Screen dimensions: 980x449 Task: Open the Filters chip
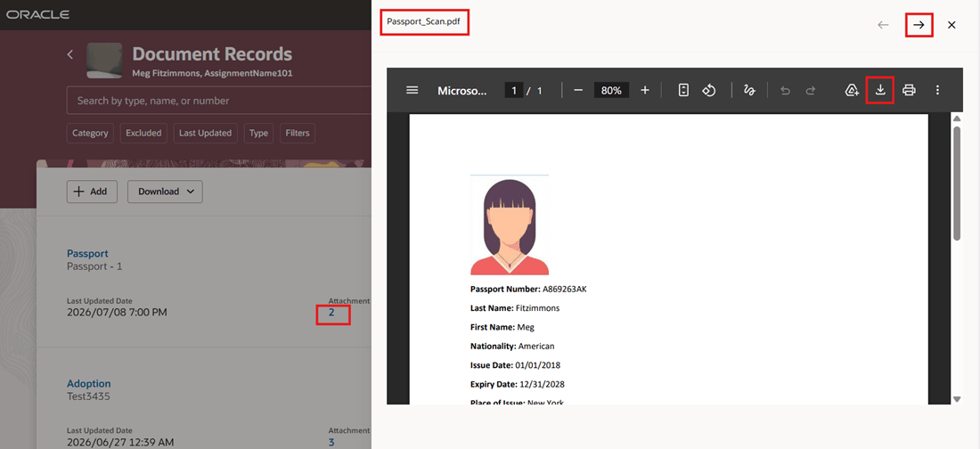(x=297, y=133)
